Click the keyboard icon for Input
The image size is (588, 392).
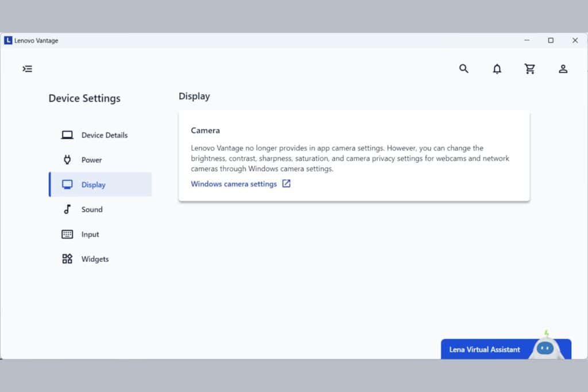pos(67,234)
